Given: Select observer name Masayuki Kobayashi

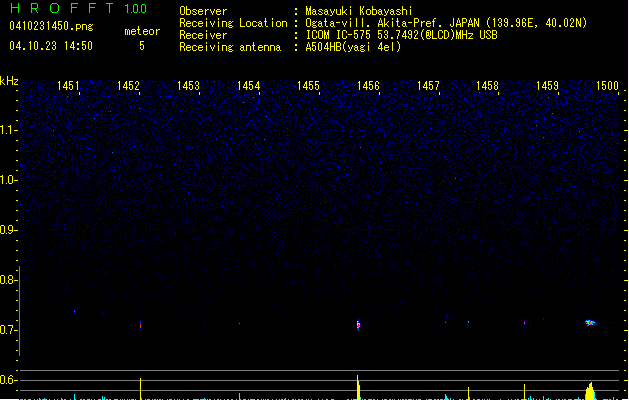Looking at the screenshot, I should click(x=359, y=11).
